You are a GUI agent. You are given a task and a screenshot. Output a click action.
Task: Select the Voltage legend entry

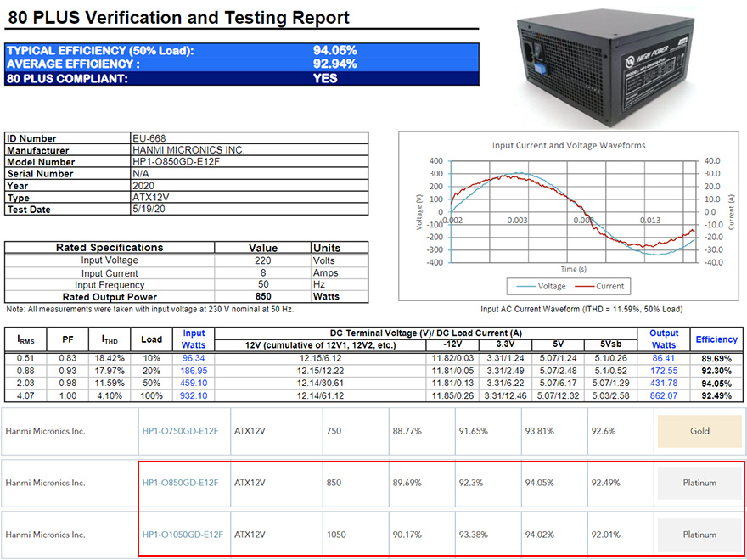(x=542, y=286)
